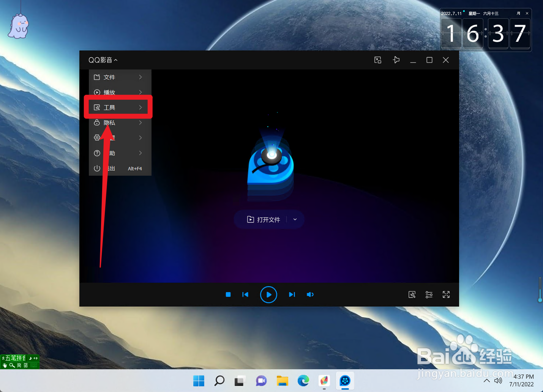Click the gear settings icon in menu
The height and width of the screenshot is (392, 543).
(x=97, y=138)
